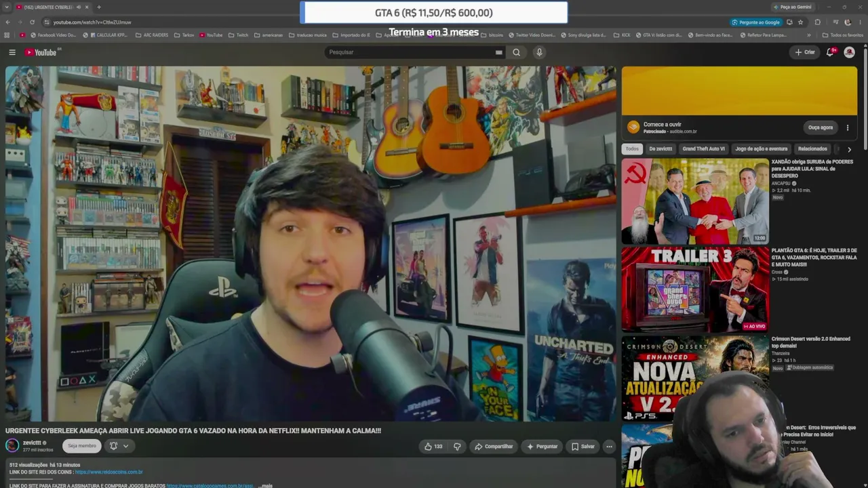This screenshot has width=868, height=488.
Task: View site information icon in address bar
Action: point(47,22)
